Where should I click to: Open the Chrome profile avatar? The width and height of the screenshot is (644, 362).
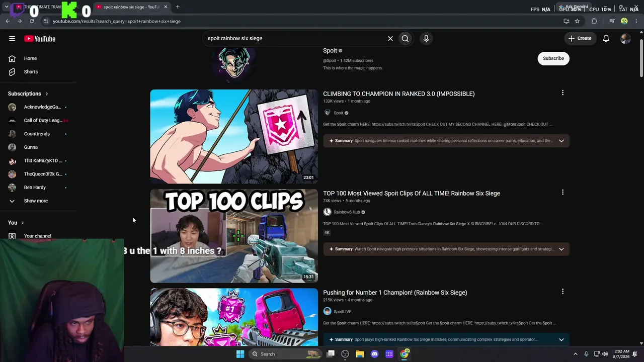pyautogui.click(x=624, y=21)
